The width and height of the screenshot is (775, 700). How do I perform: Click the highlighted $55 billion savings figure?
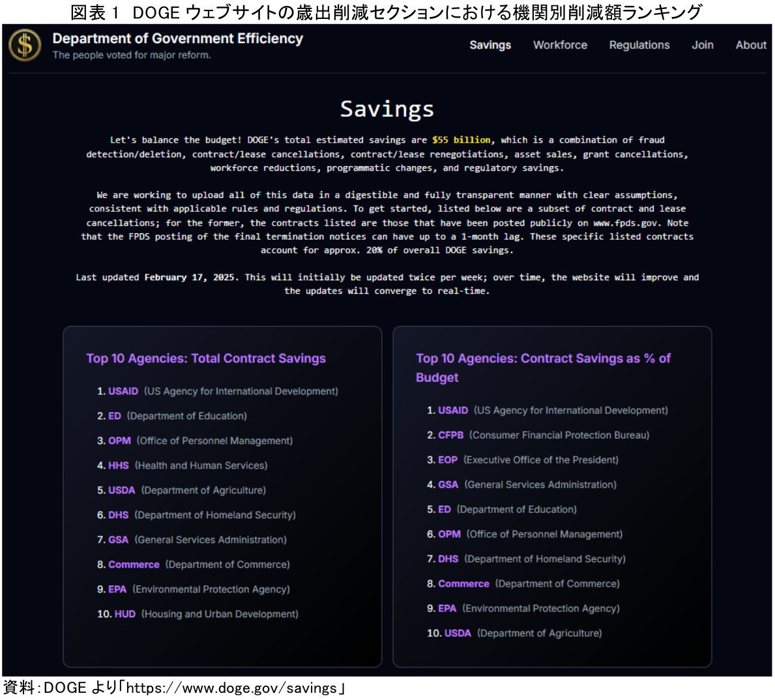tap(461, 140)
